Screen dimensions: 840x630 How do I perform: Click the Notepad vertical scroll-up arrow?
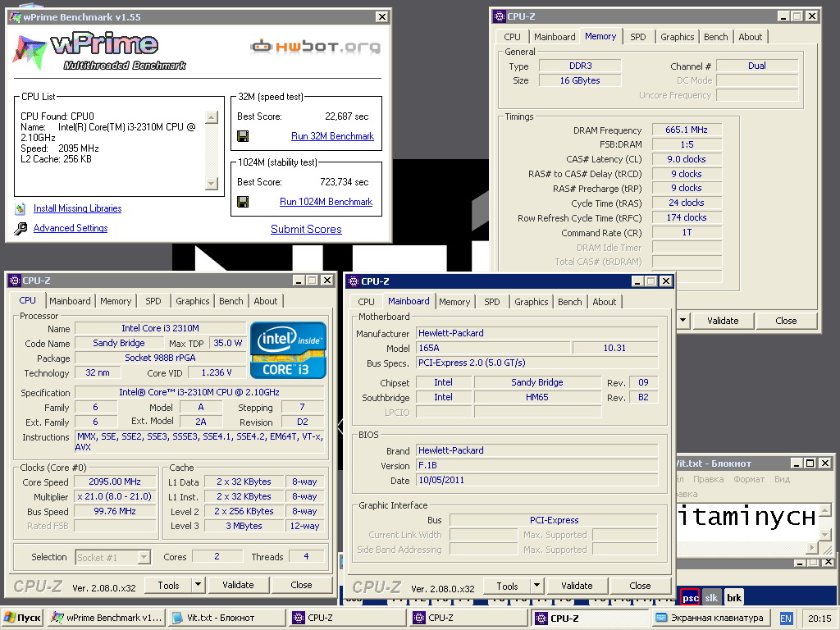(x=825, y=509)
